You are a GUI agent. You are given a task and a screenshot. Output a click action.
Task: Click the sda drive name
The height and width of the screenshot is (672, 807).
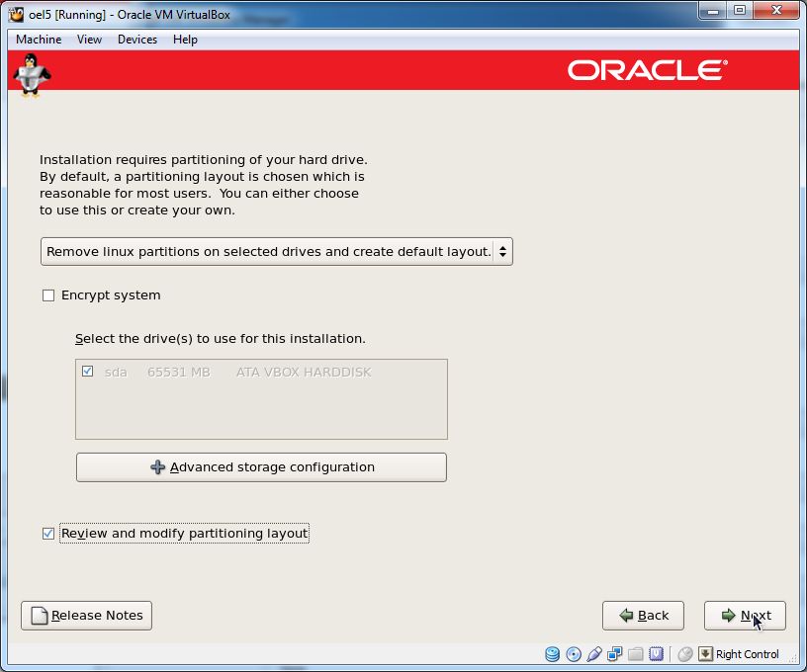116,372
